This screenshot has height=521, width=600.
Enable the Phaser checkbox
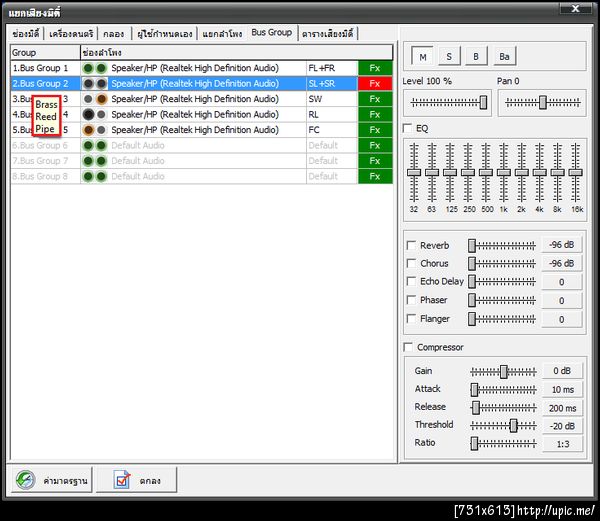click(411, 300)
